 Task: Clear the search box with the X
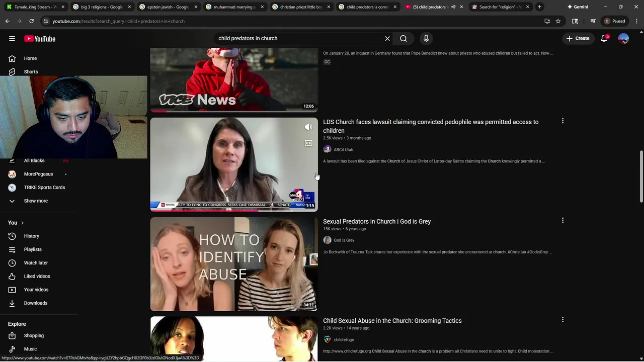point(387,39)
